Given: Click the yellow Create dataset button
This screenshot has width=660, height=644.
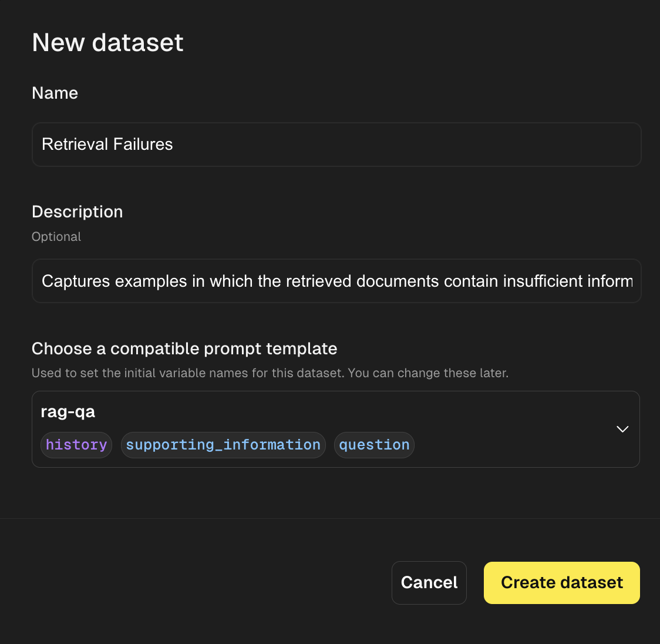Looking at the screenshot, I should [x=561, y=582].
